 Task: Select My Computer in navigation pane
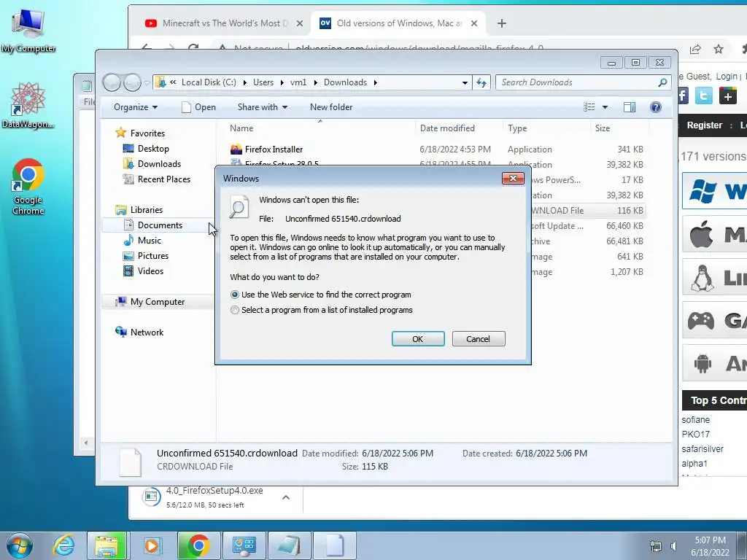(x=150, y=302)
